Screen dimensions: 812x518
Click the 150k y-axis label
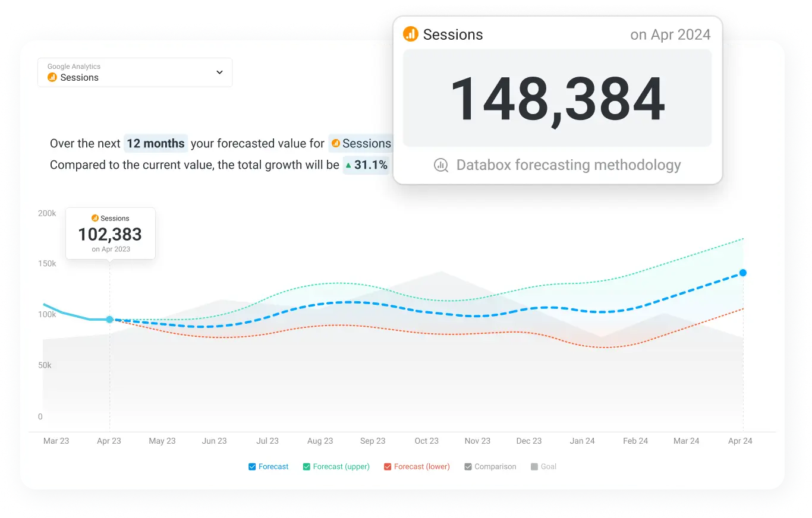pyautogui.click(x=47, y=264)
